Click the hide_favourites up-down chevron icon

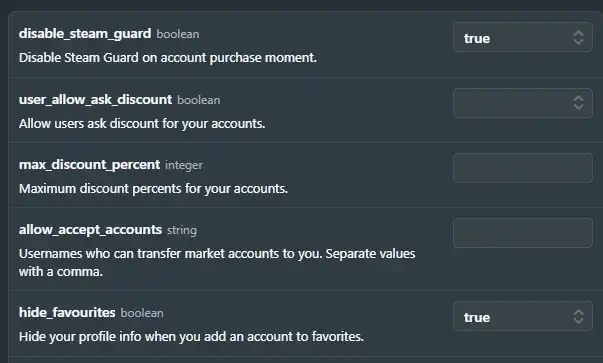(x=578, y=317)
